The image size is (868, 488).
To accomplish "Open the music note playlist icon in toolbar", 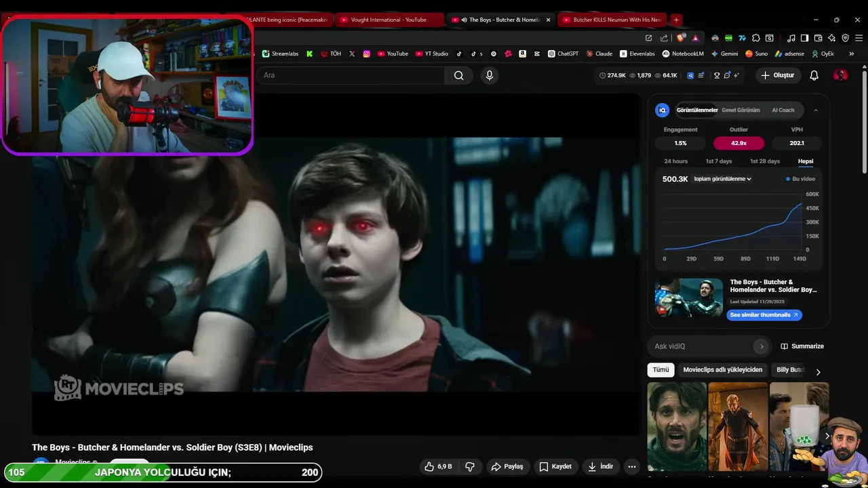I will click(791, 38).
